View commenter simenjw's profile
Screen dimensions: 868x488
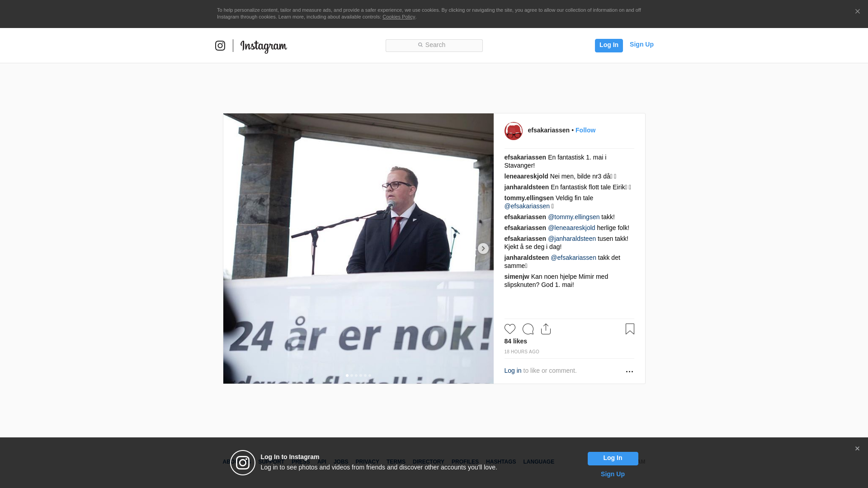coord(517,277)
